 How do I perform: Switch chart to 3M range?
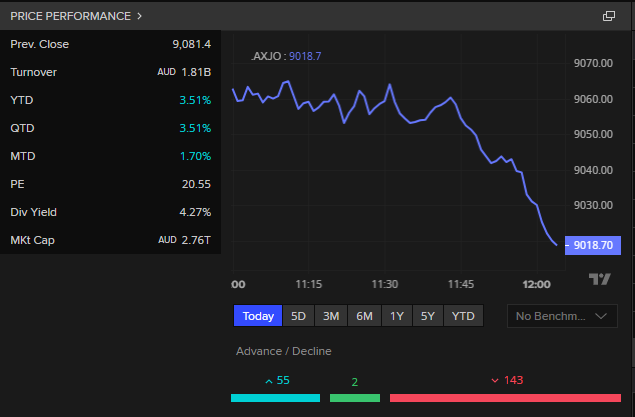[331, 316]
